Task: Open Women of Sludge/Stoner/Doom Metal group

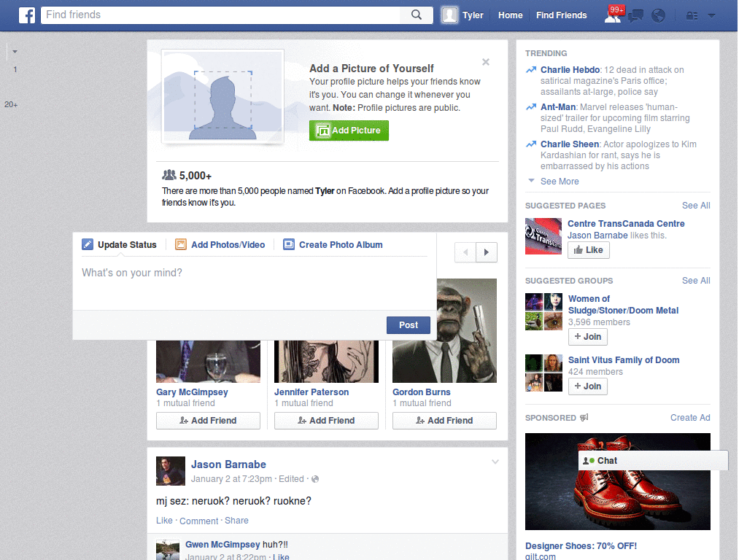Action: tap(623, 305)
